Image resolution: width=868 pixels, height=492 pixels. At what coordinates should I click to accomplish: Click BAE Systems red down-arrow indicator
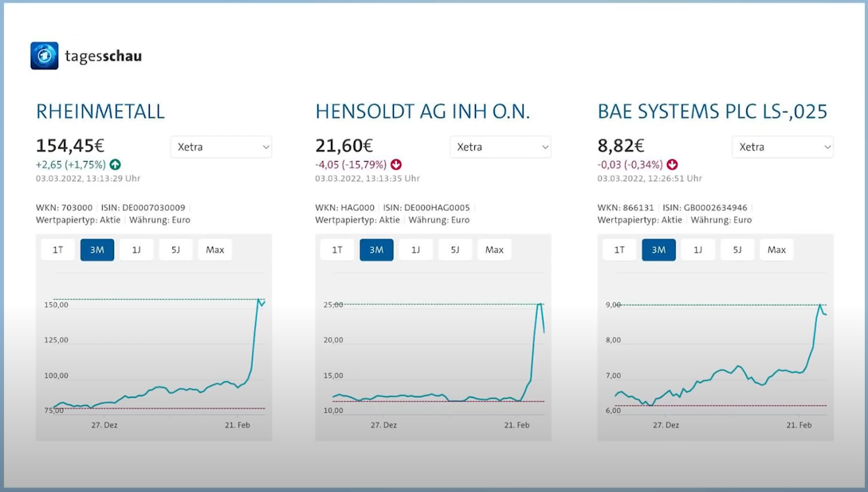pos(672,165)
